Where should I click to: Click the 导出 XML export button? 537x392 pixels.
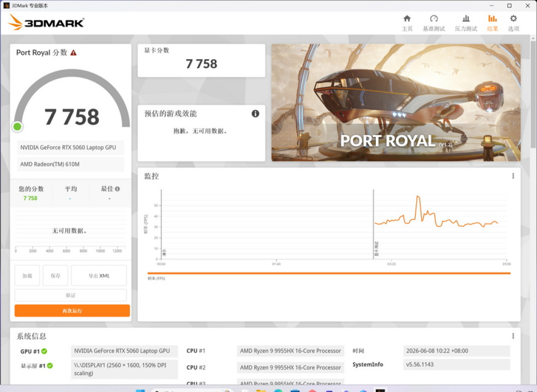pos(99,275)
